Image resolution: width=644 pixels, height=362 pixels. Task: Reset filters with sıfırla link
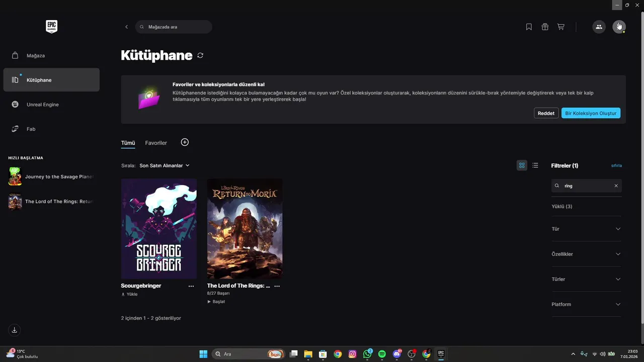coord(616,165)
